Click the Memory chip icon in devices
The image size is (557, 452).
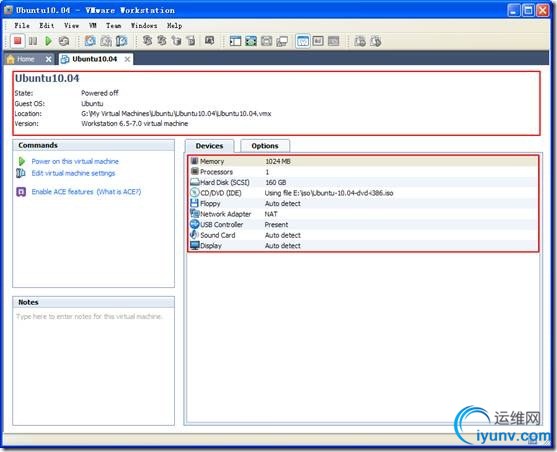pos(194,161)
